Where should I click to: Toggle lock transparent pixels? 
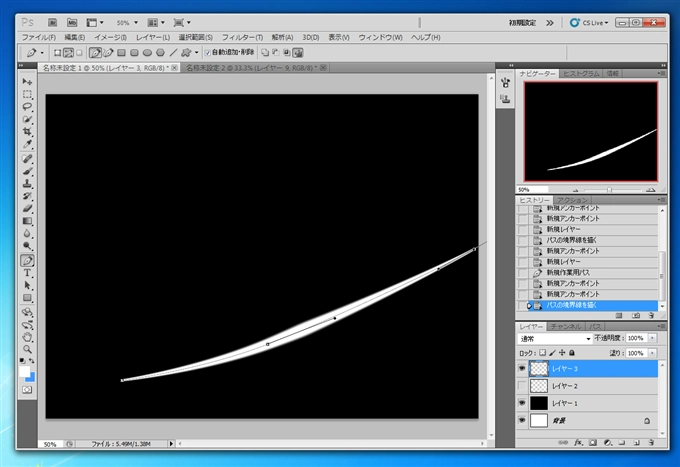coord(543,353)
